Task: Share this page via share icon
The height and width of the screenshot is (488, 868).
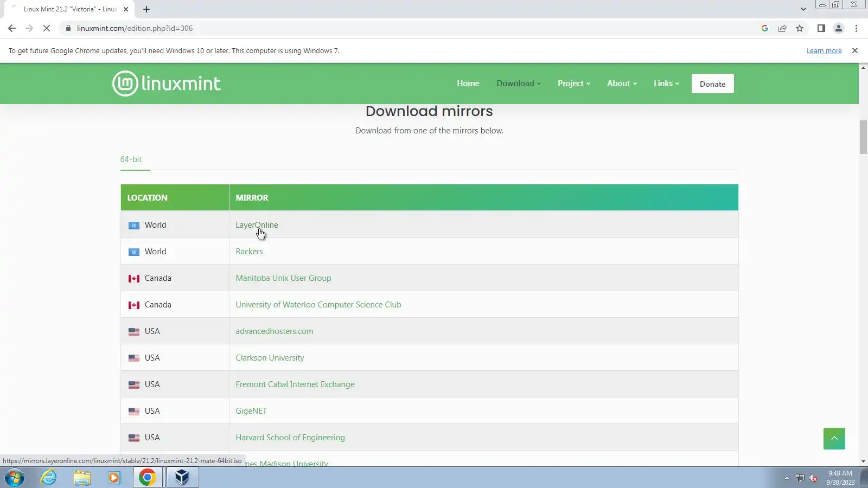Action: pos(782,28)
